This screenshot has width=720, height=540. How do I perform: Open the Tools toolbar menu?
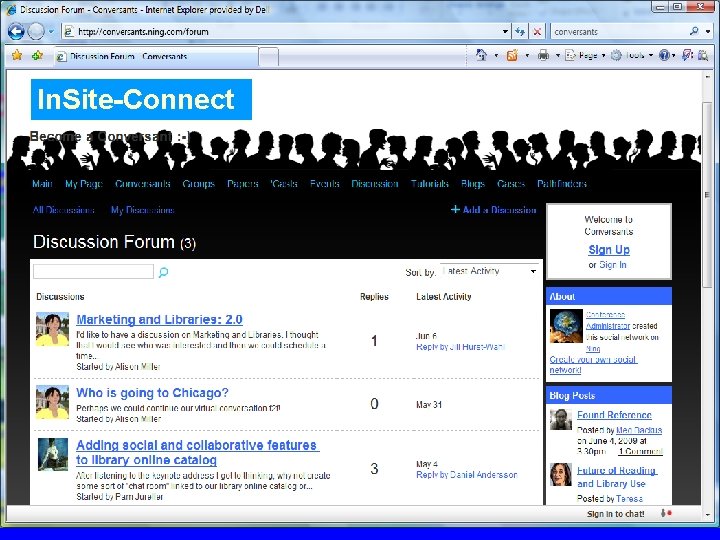coord(632,56)
